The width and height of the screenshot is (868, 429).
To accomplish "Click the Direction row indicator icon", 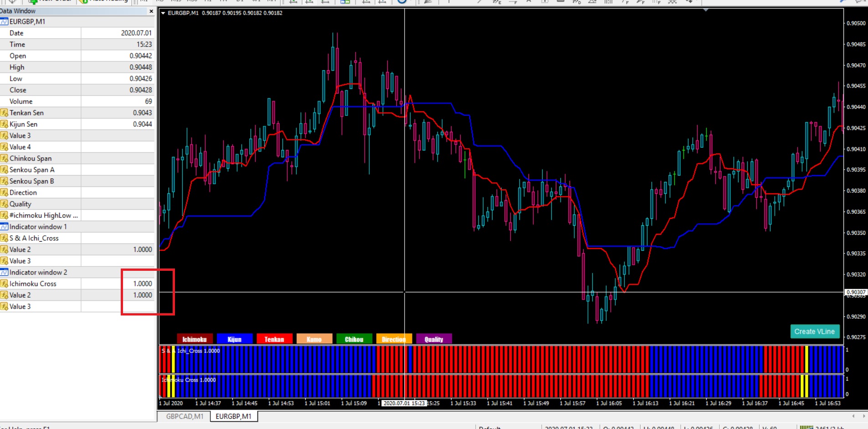I will point(4,192).
